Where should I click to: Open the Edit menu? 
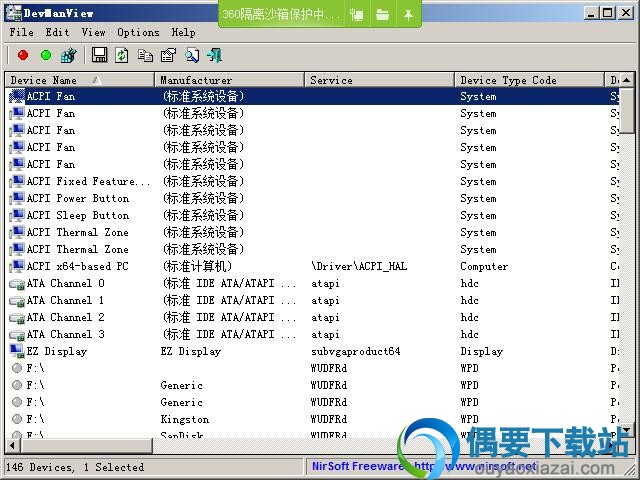58,32
